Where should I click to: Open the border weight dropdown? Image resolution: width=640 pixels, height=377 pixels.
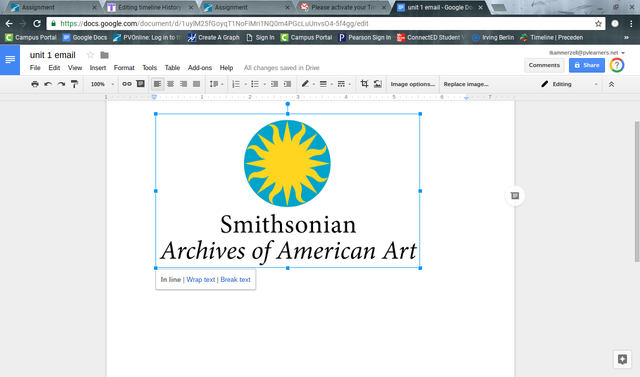[325, 84]
